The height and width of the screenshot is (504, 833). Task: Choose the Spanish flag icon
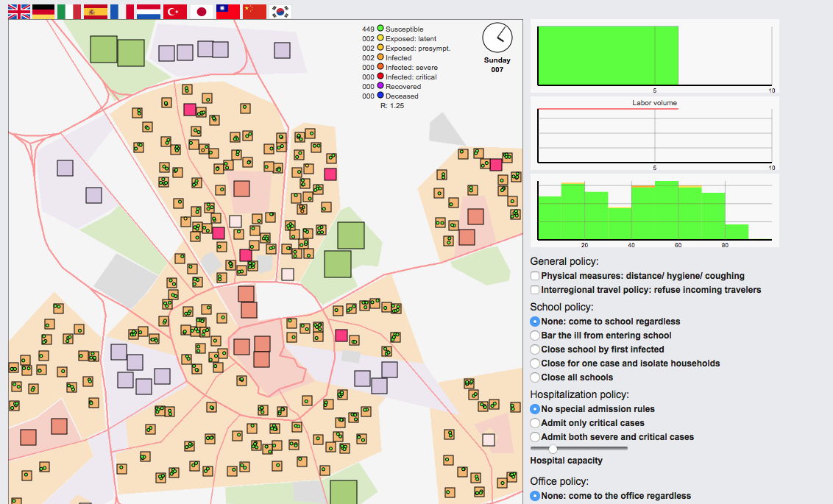[96, 11]
